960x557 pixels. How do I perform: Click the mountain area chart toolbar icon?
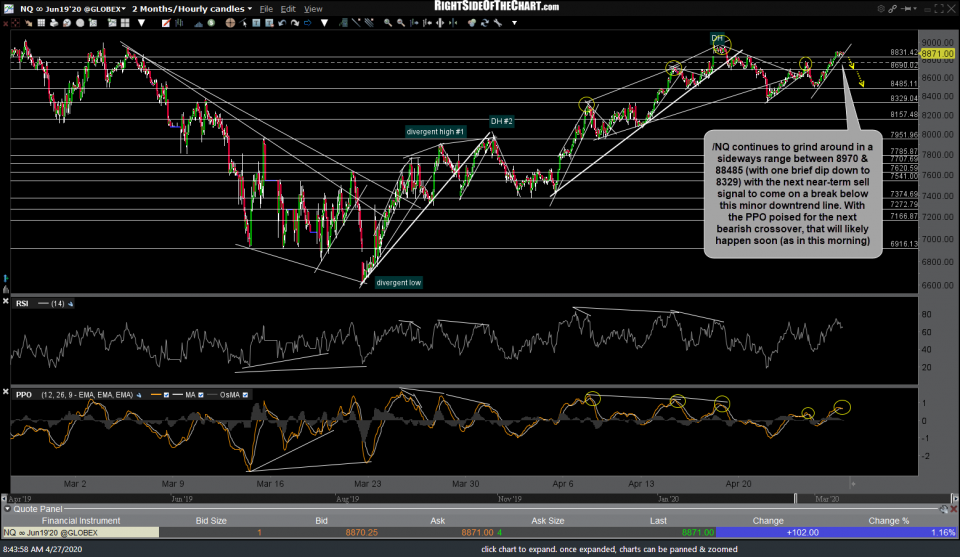point(198,23)
